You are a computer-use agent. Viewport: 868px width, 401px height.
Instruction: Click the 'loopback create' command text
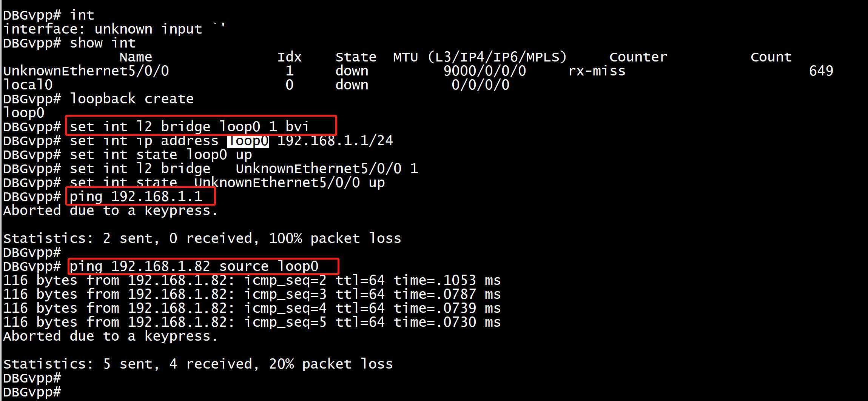pos(132,99)
